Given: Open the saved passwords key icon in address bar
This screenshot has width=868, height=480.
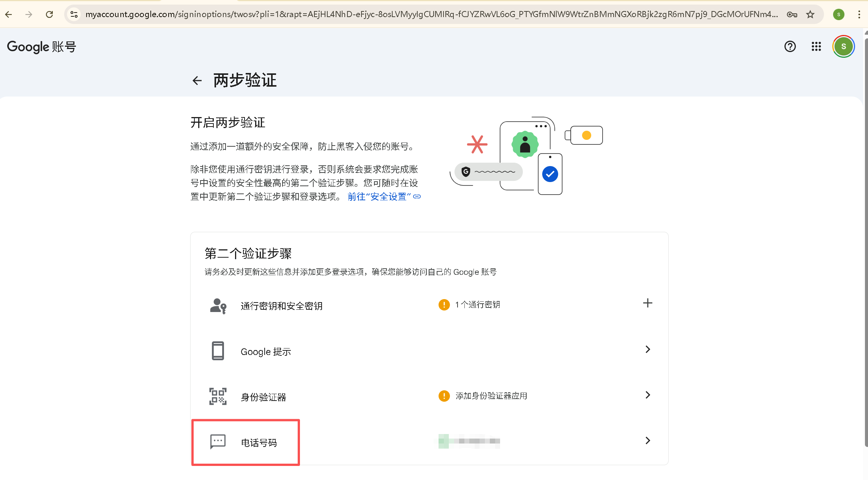Looking at the screenshot, I should point(792,14).
